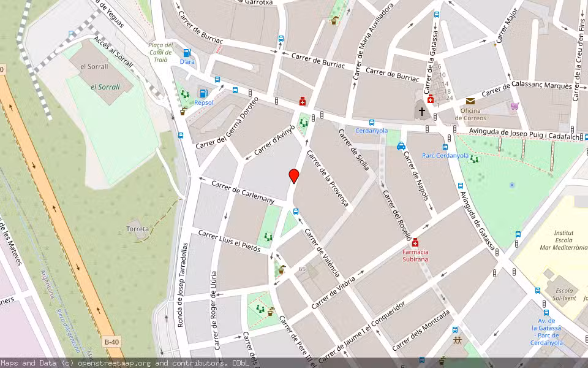The image size is (588, 368).
Task: Click the Carrer de Sicília label
Action: [x=354, y=150]
